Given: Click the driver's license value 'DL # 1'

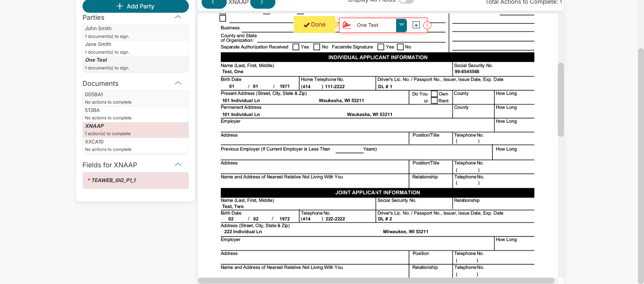Looking at the screenshot, I should 385,87.
